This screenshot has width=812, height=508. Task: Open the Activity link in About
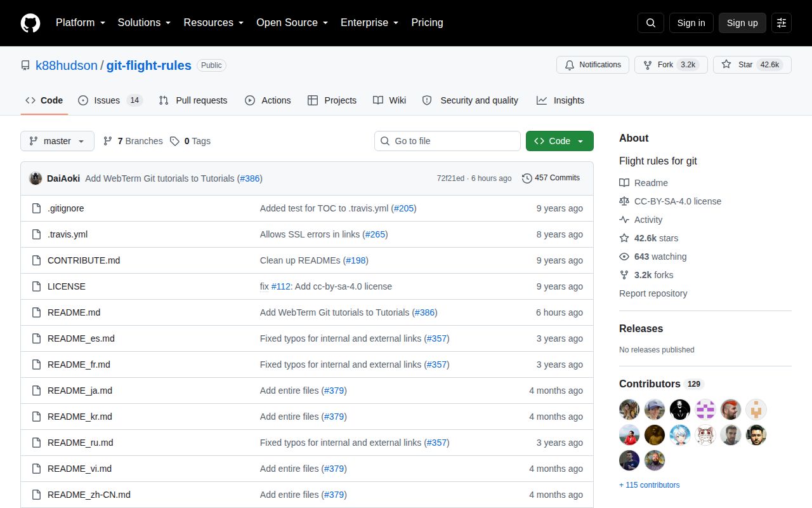641,220
